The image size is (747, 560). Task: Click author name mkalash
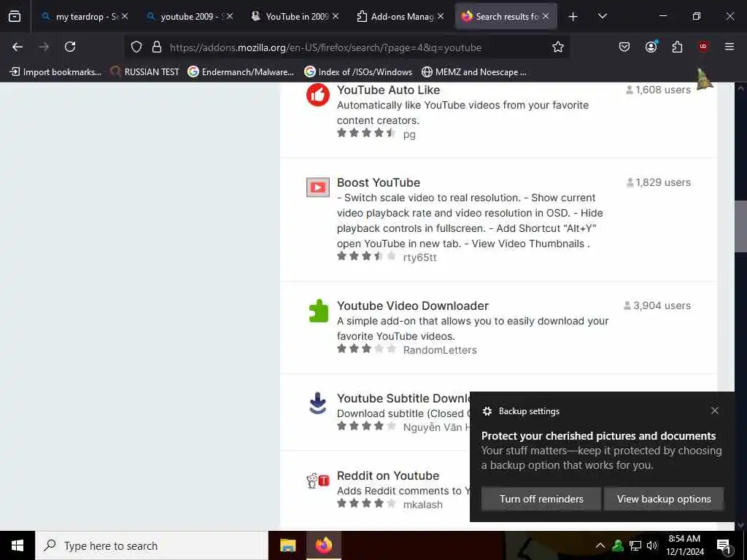click(x=422, y=505)
